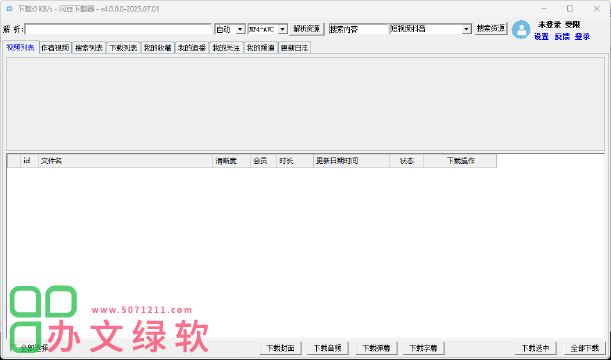Click the 全部下载 button

(x=585, y=348)
